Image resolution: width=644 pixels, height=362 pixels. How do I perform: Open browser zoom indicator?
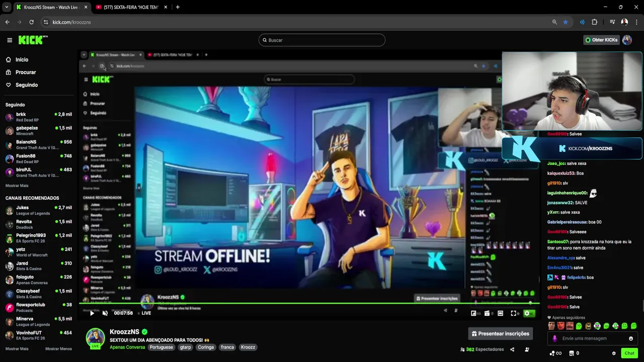(554, 22)
